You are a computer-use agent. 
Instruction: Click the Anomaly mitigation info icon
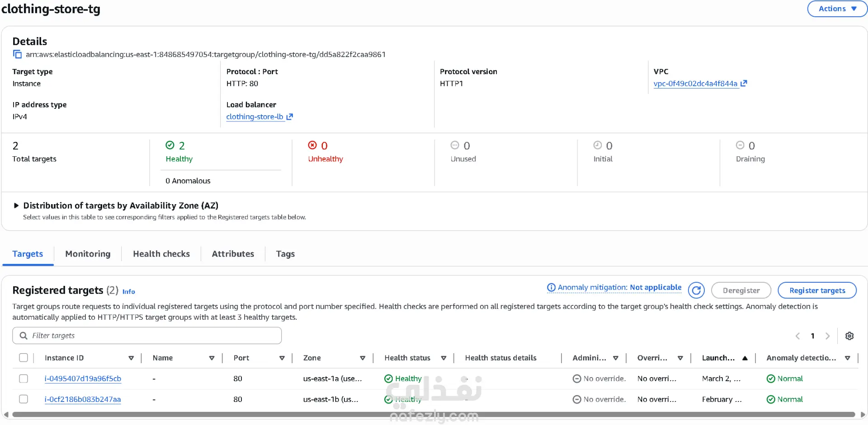pyautogui.click(x=551, y=288)
